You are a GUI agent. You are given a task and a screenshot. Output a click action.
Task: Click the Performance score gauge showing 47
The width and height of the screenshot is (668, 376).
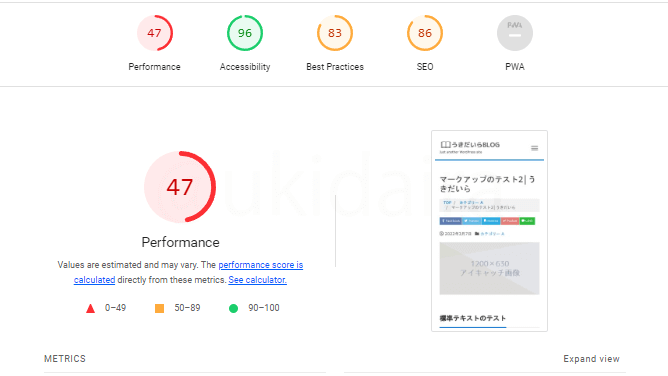(x=155, y=33)
